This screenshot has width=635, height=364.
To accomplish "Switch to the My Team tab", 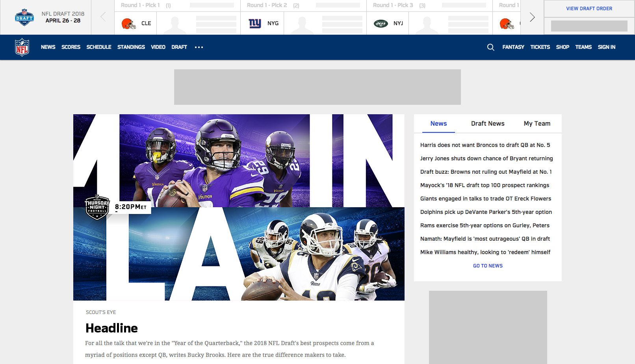I will (537, 124).
